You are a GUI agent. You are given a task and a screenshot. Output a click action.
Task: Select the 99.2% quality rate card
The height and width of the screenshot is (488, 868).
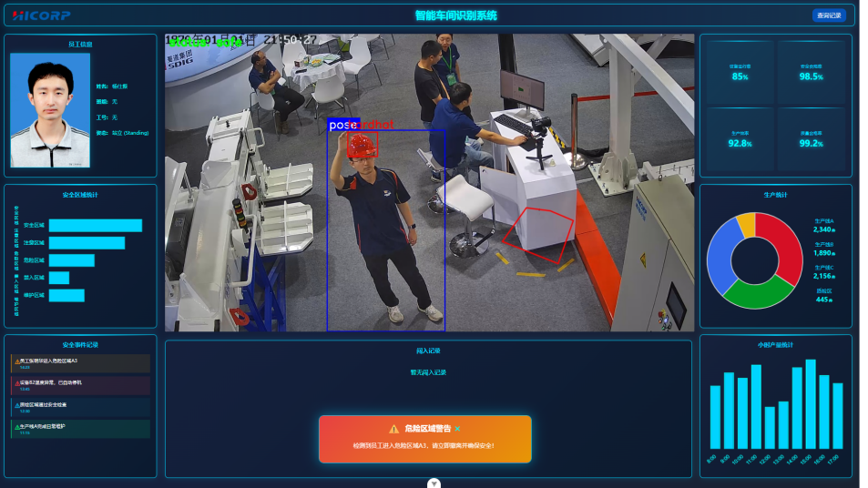810,137
